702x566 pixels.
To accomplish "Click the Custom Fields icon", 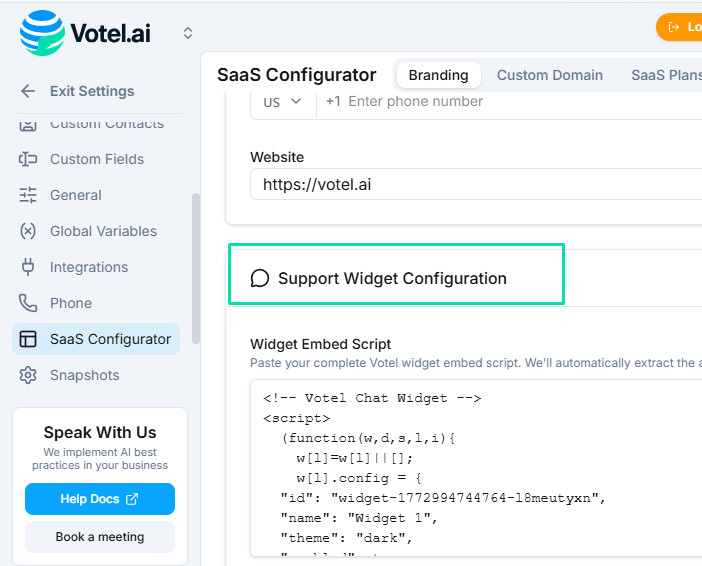I will pos(28,159).
